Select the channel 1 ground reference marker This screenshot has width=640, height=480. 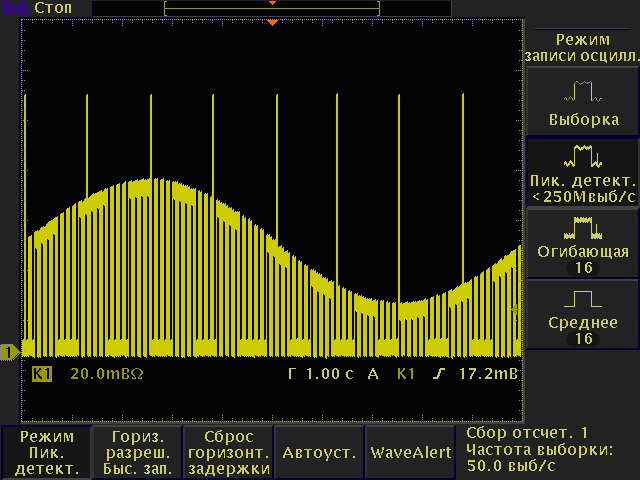[x=9, y=352]
